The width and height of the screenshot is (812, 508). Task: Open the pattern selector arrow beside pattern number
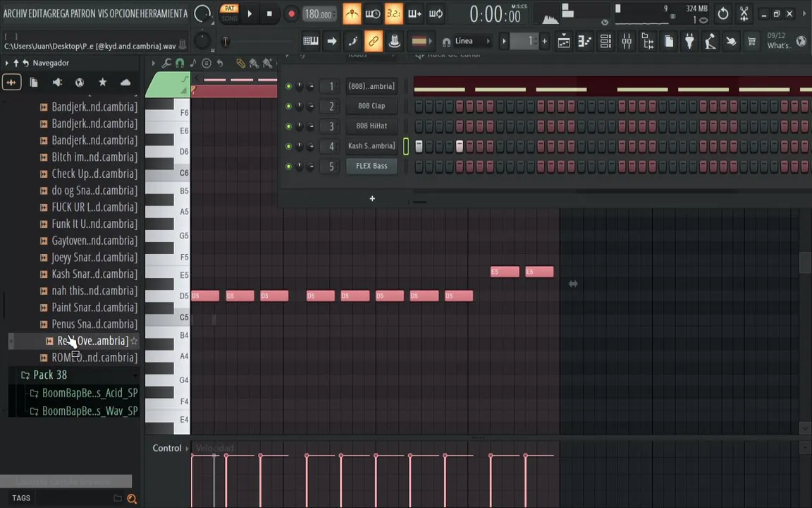[504, 41]
